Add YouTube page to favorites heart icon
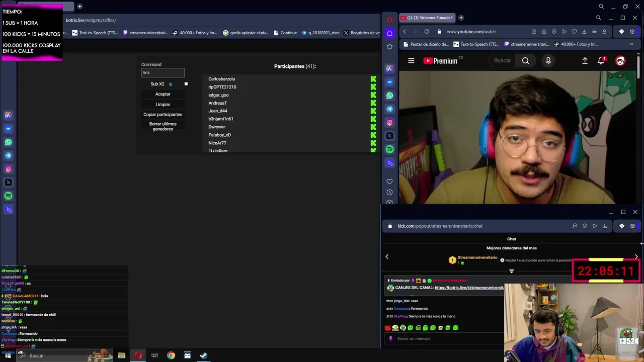This screenshot has height=362, width=644. [x=574, y=32]
